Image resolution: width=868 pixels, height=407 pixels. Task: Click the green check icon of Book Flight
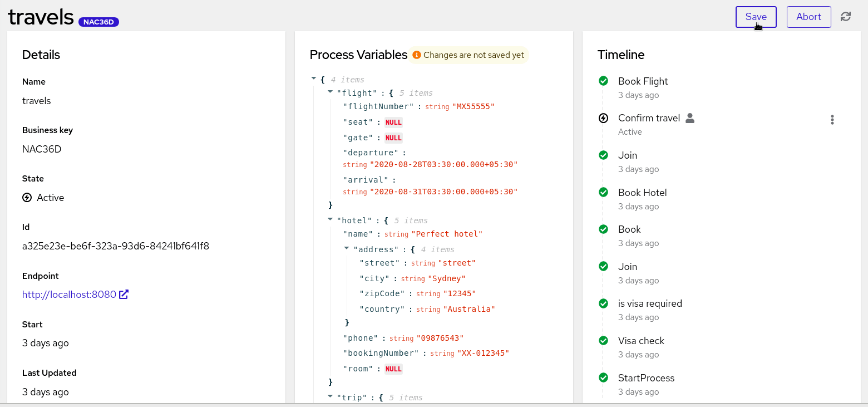(603, 81)
